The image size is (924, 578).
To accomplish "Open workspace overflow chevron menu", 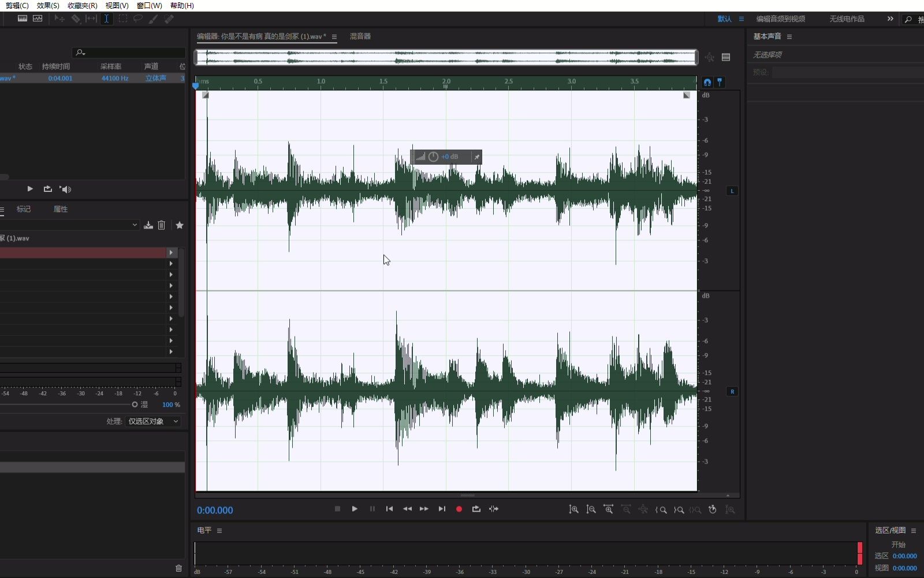I will (891, 19).
